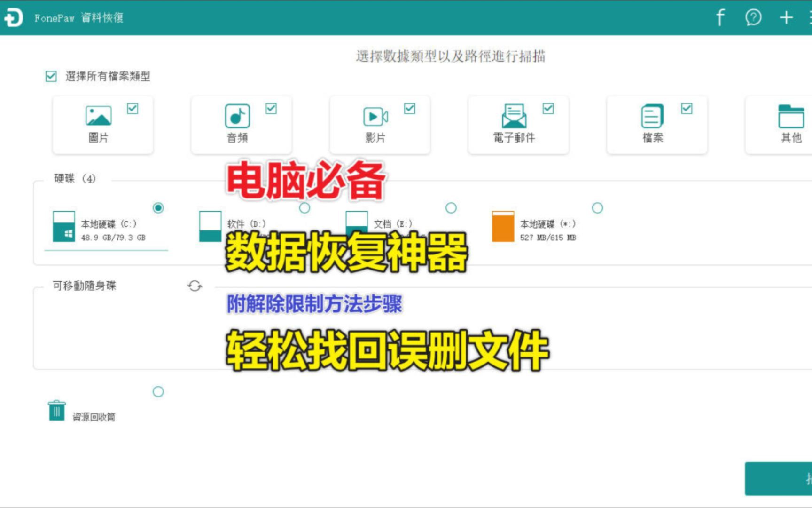812x508 pixels.
Task: Select the 資源回收筒 radio button
Action: 158,391
